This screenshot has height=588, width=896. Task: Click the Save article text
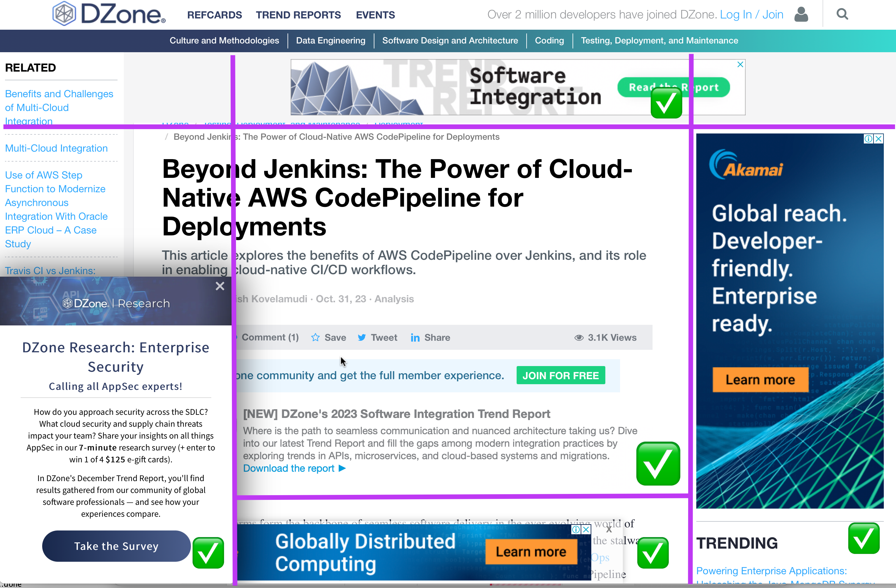coord(335,338)
